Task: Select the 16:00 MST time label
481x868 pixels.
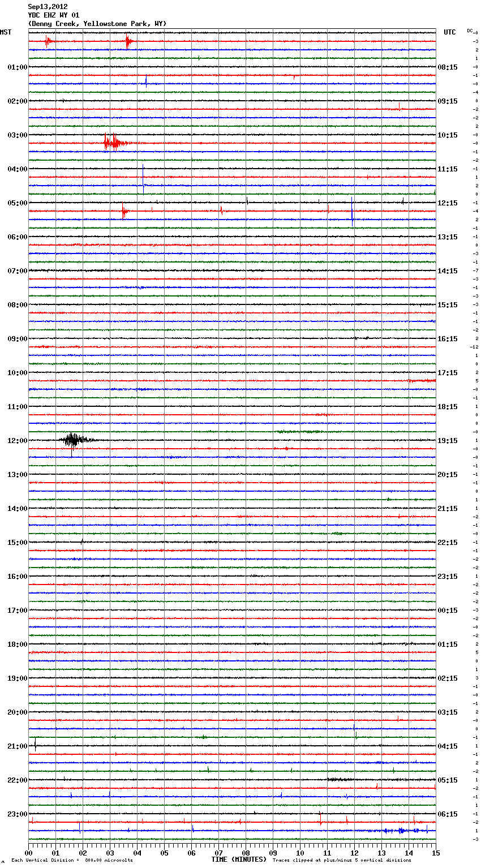Action: point(18,577)
